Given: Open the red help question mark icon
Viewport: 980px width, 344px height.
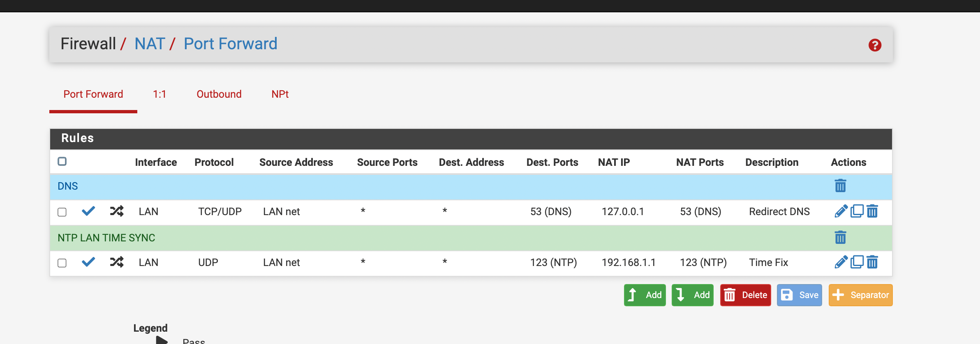Looking at the screenshot, I should click(875, 45).
